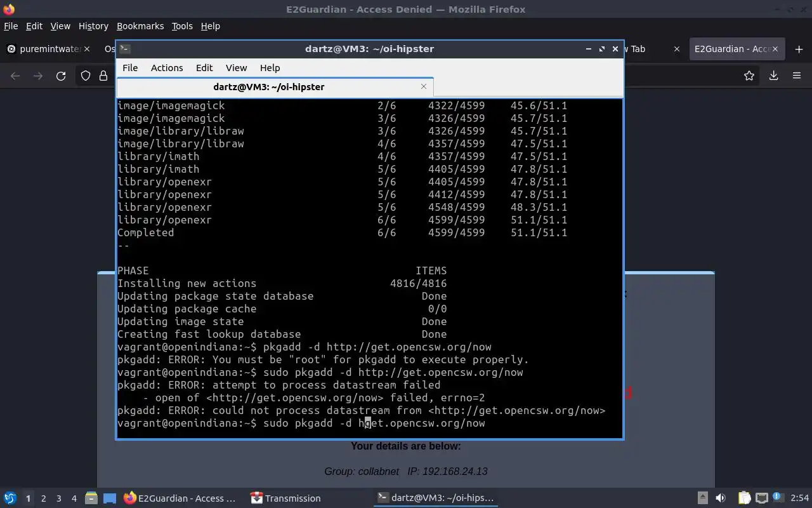Click the show desktop icon in the taskbar

point(110,498)
